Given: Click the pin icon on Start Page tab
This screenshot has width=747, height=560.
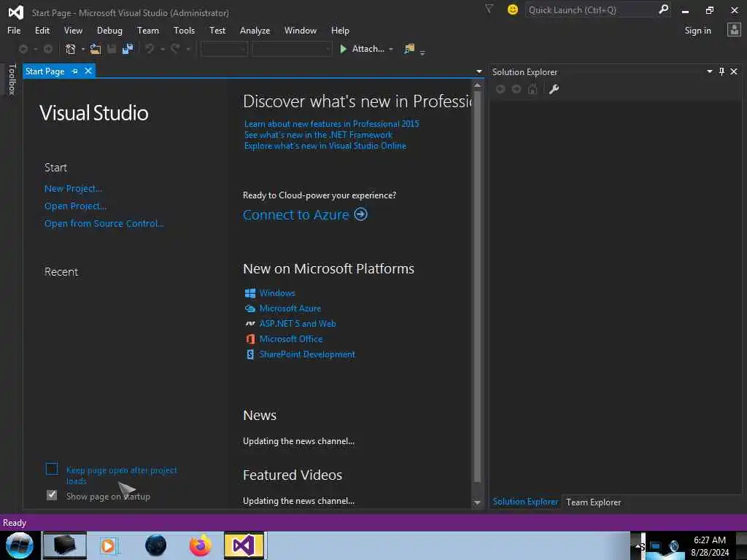Looking at the screenshot, I should [x=75, y=71].
